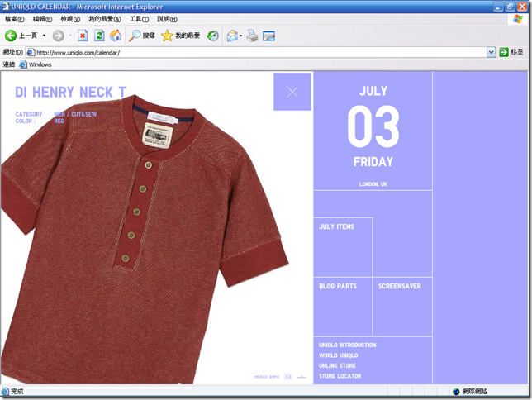Open the 檢視(V) menu

[70, 19]
